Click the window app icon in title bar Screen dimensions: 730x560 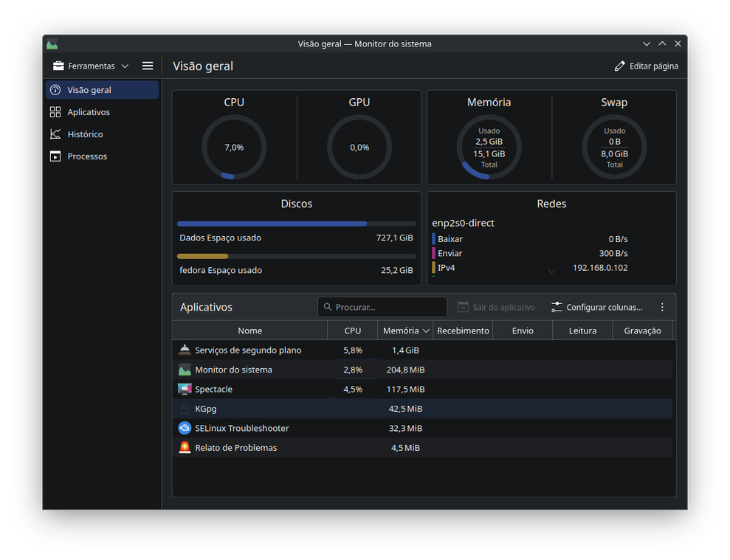(x=52, y=44)
